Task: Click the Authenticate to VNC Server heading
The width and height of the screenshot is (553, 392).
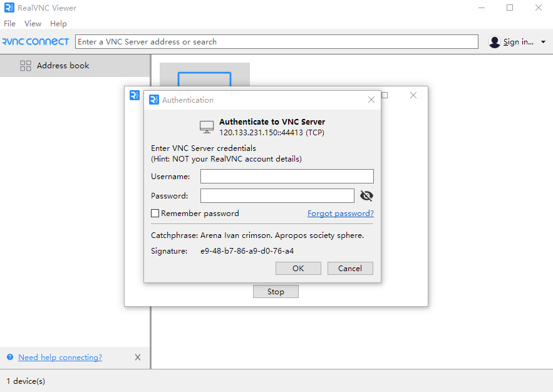Action: click(272, 121)
